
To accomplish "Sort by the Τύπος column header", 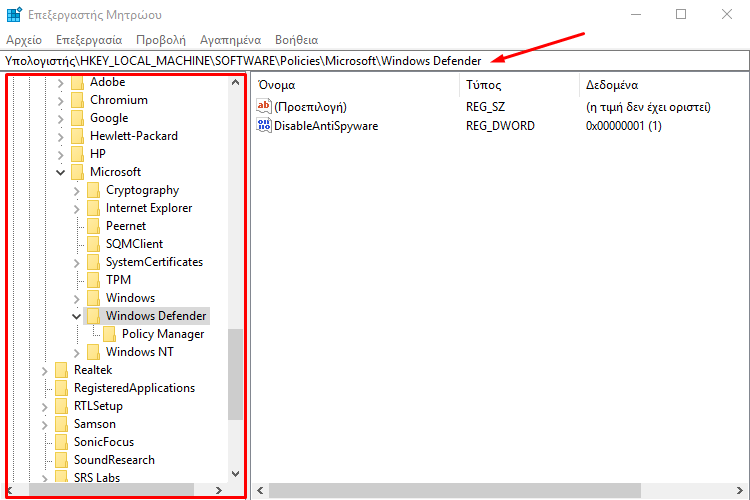I will pos(519,85).
